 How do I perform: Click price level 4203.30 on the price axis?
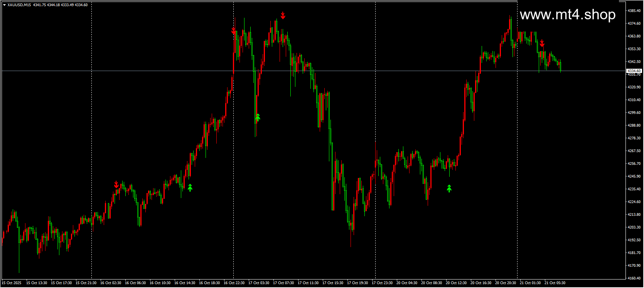coord(634,227)
